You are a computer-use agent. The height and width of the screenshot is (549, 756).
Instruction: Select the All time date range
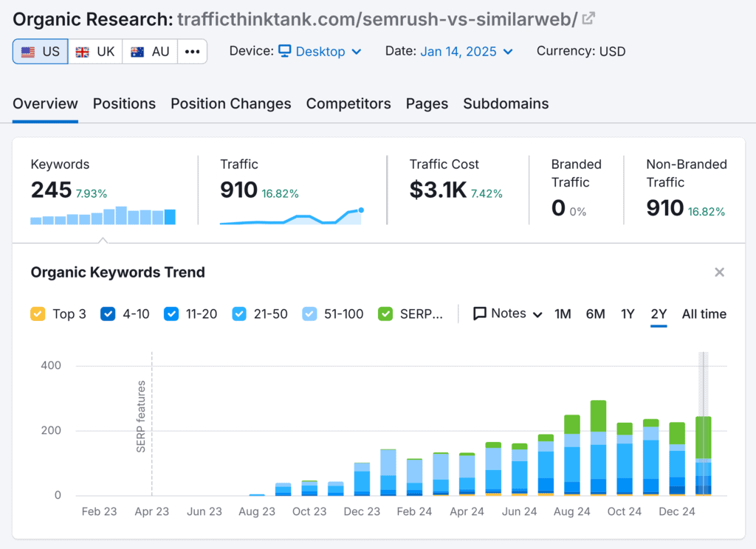coord(704,314)
